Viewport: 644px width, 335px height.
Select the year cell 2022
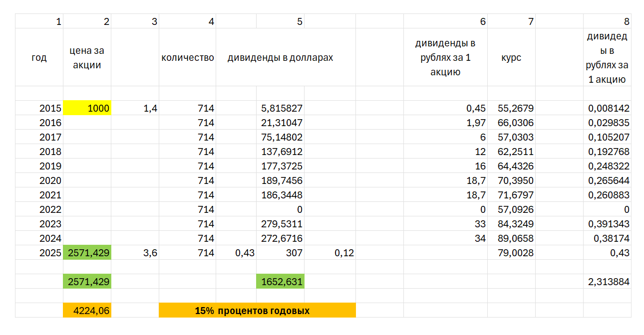click(39, 209)
